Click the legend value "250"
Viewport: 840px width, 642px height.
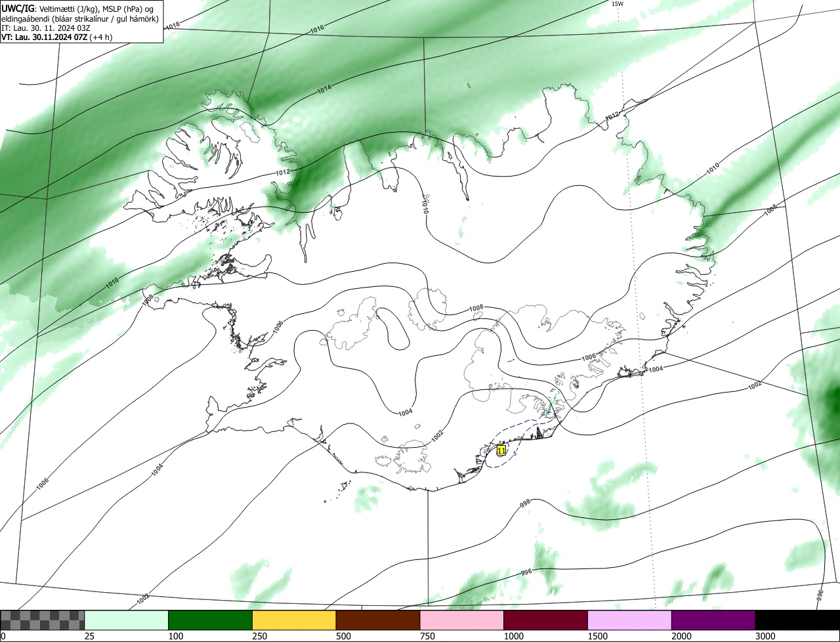(259, 636)
